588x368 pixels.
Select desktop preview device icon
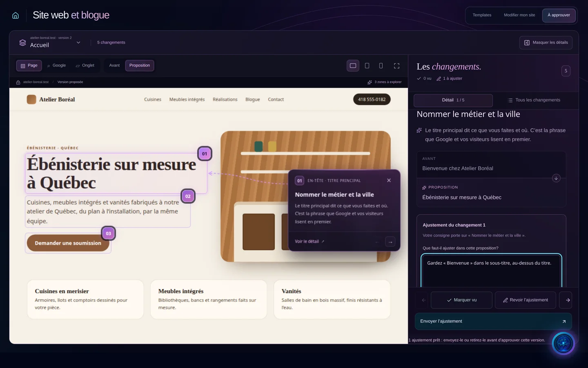coord(353,65)
